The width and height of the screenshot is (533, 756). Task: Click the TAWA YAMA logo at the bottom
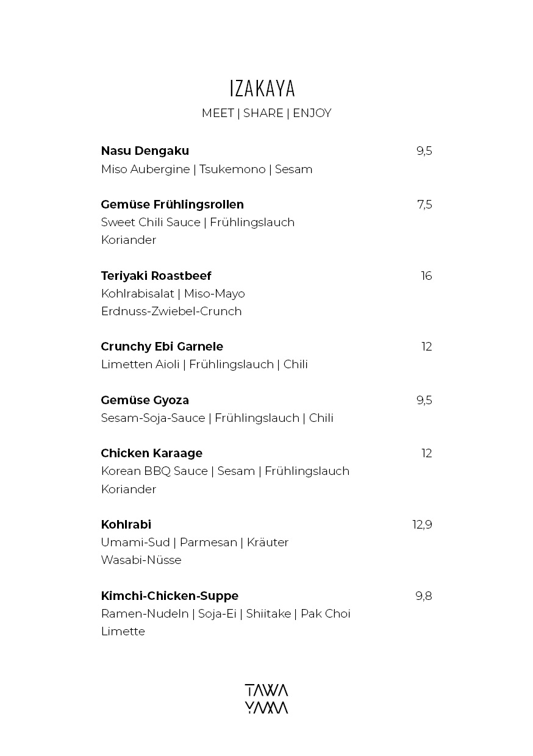click(266, 699)
